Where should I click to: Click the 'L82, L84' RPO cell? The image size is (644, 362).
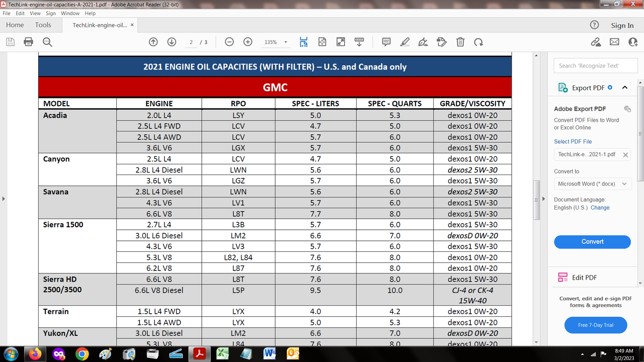[x=238, y=257]
